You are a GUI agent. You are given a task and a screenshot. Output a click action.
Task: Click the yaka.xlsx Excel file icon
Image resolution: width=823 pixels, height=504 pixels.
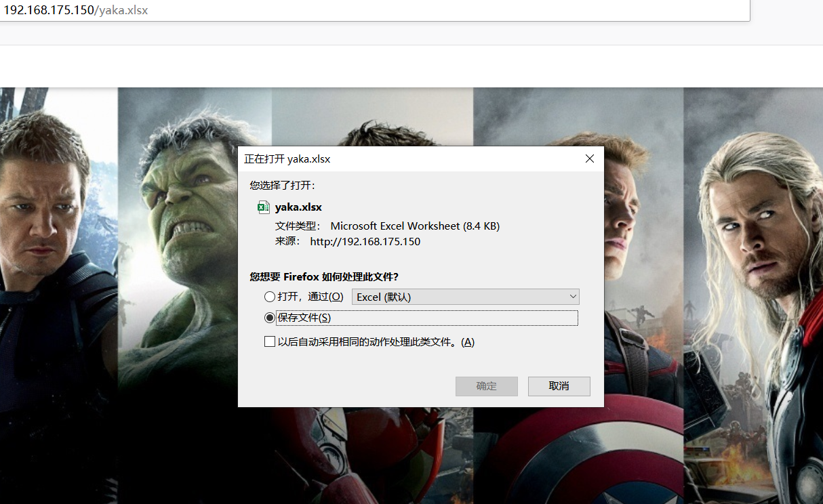(264, 207)
